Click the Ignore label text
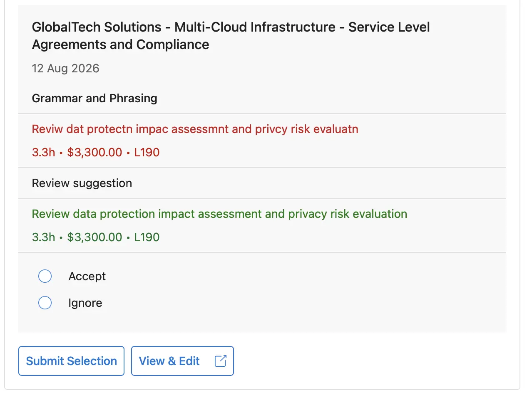Image resolution: width=532 pixels, height=400 pixels. (85, 303)
